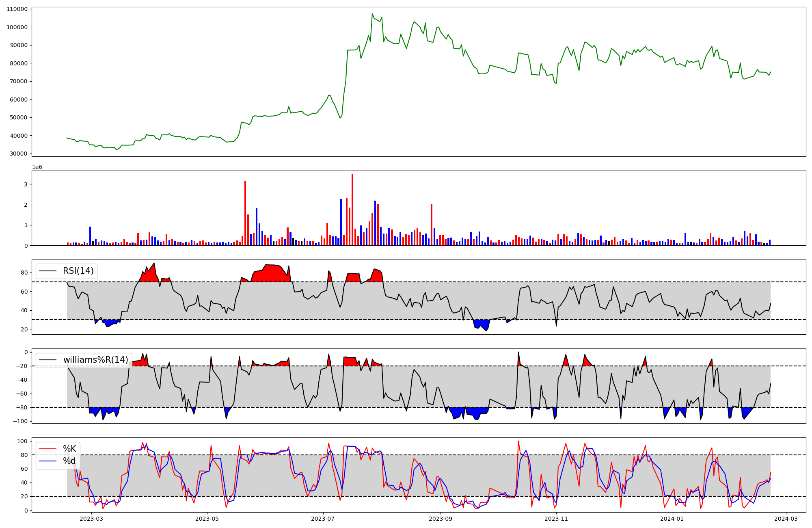The image size is (812, 528).
Task: Click the blue %d legend line sample
Action: (x=48, y=461)
